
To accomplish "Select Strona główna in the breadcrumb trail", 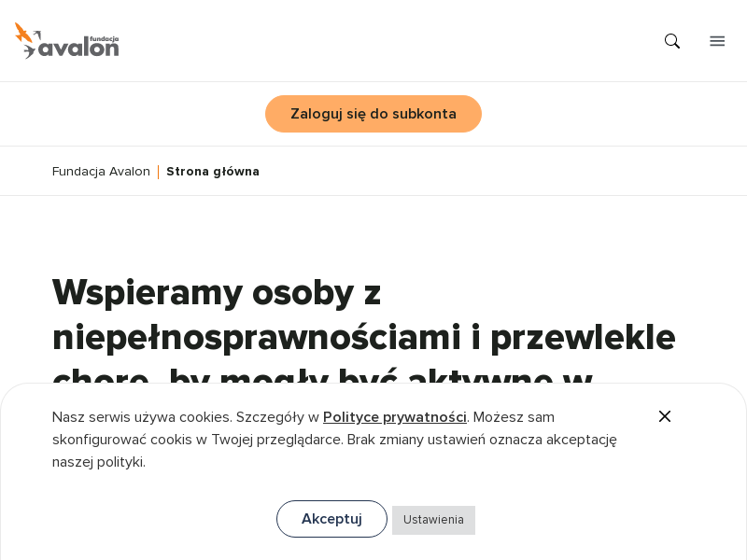I will (x=213, y=171).
